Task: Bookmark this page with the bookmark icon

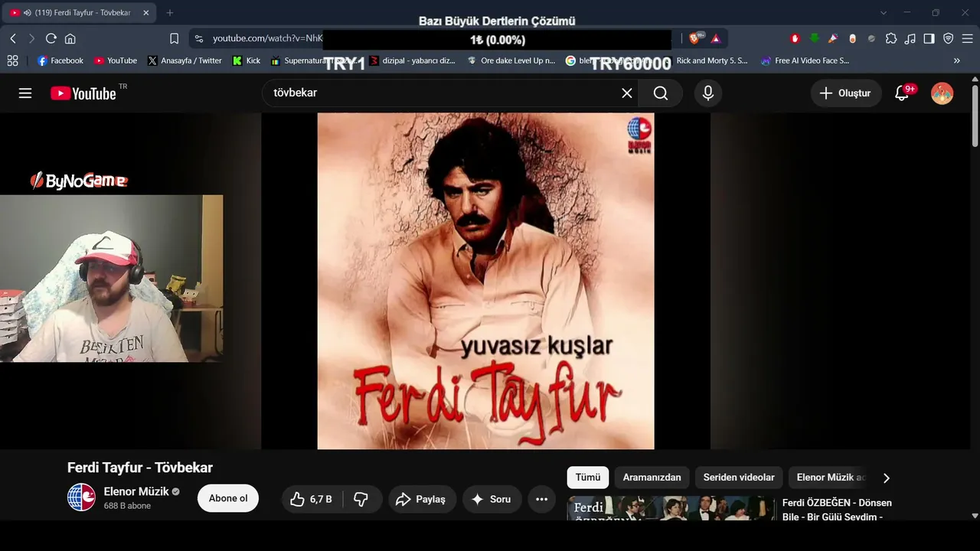Action: pyautogui.click(x=175, y=38)
